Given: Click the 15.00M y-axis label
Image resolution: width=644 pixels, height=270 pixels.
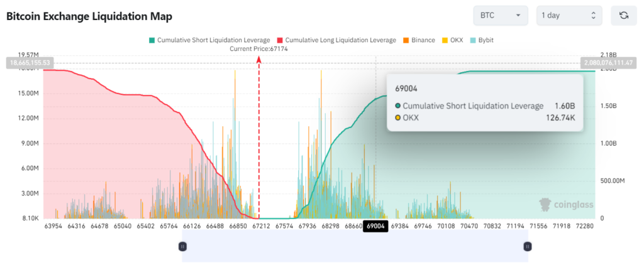Looking at the screenshot, I should click(28, 94).
